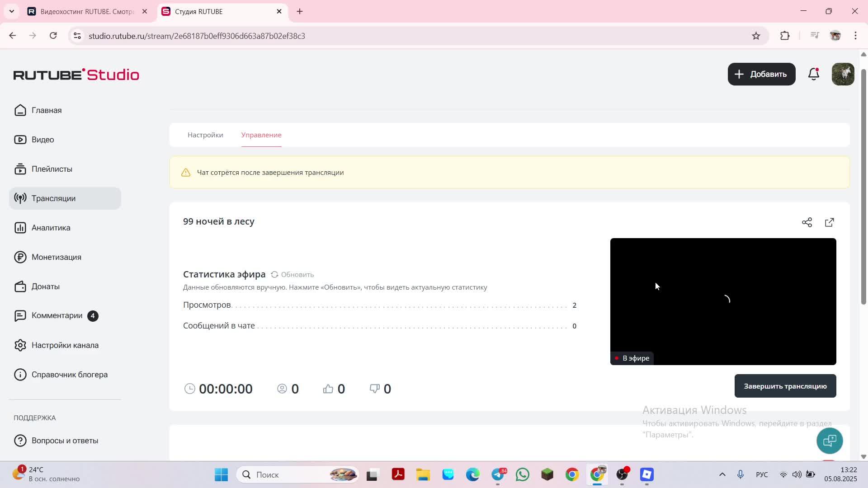Switch to the Настройки tab

(x=205, y=135)
